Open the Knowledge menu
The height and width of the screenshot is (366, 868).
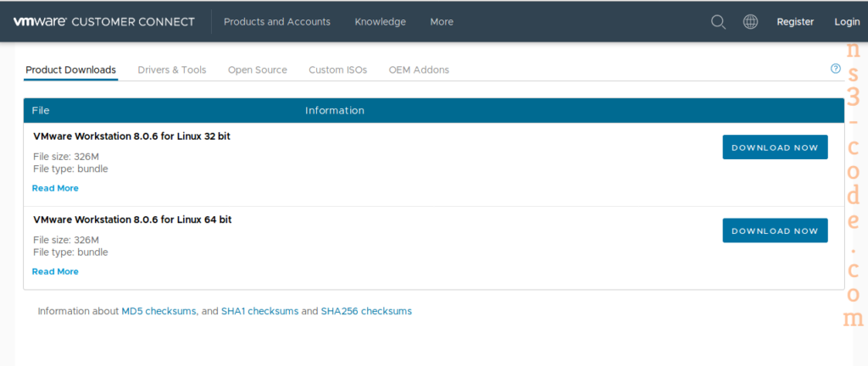pyautogui.click(x=381, y=22)
